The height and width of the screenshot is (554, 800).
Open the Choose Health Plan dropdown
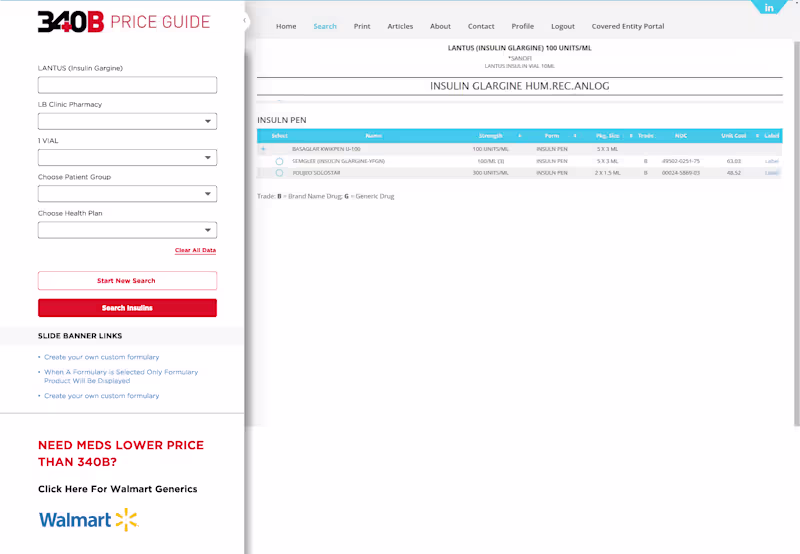pos(127,230)
